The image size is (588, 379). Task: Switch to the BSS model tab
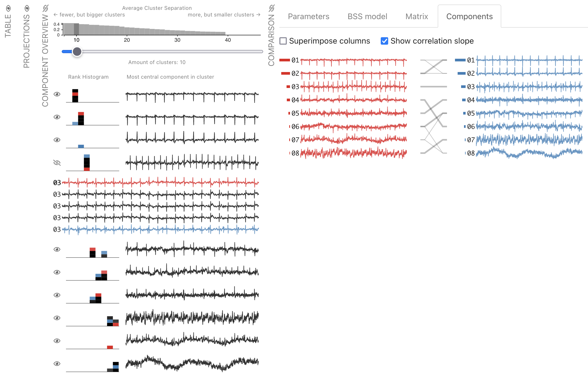367,16
